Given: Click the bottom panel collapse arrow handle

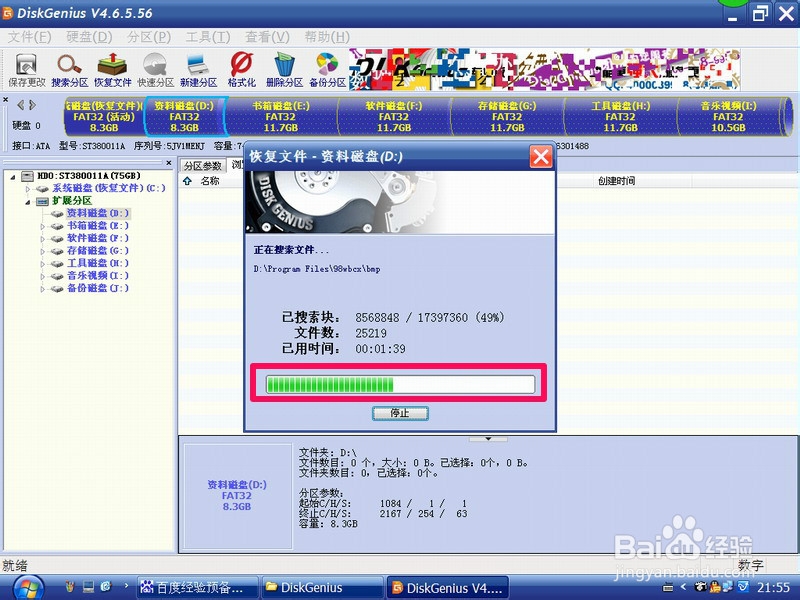Looking at the screenshot, I should [488, 439].
